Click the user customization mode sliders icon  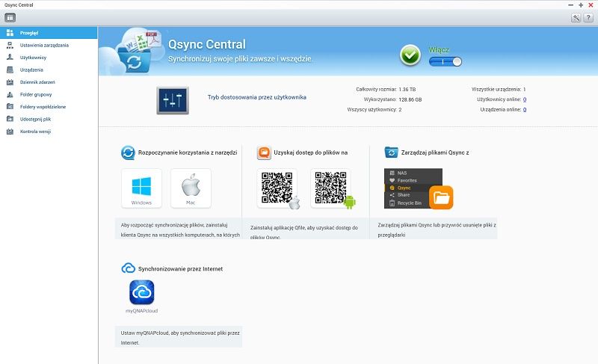173,101
